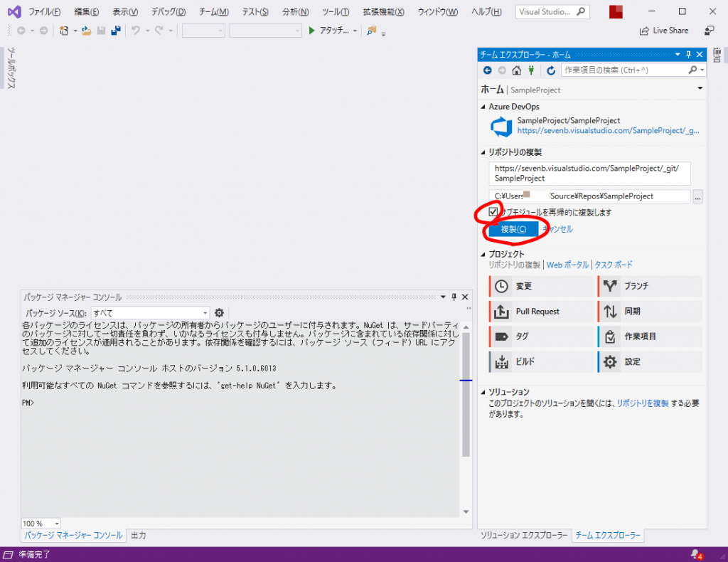Viewport: 728px width, 562px height.
Task: Open the Pull Request tile
Action: click(x=541, y=311)
